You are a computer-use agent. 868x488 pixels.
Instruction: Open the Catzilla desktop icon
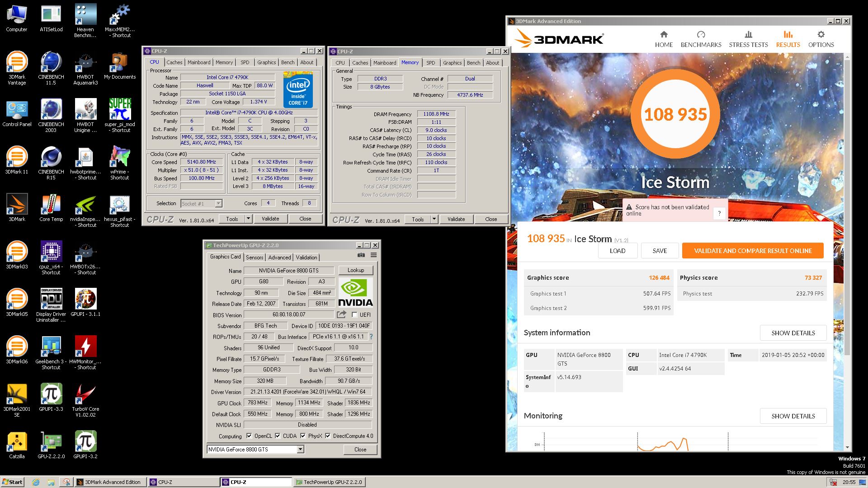pos(17,445)
